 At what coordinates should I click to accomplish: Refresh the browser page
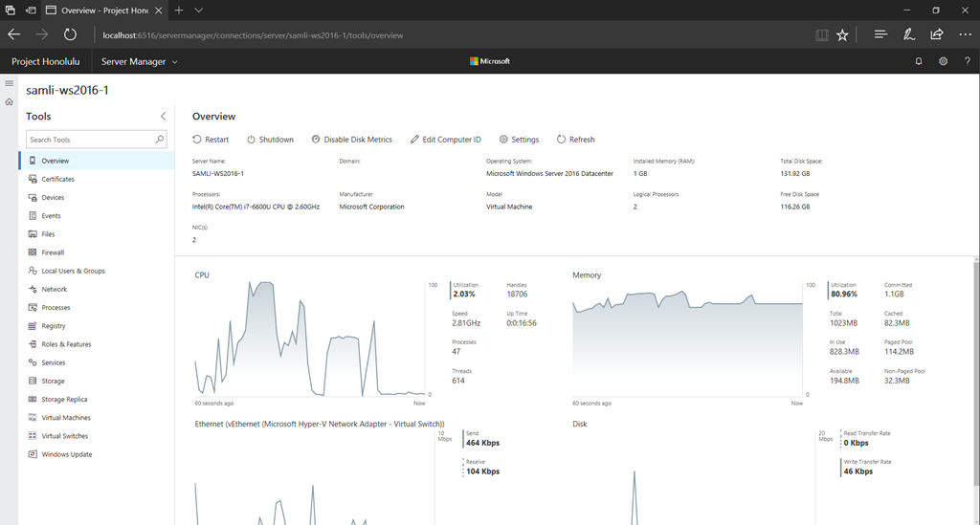pyautogui.click(x=70, y=34)
